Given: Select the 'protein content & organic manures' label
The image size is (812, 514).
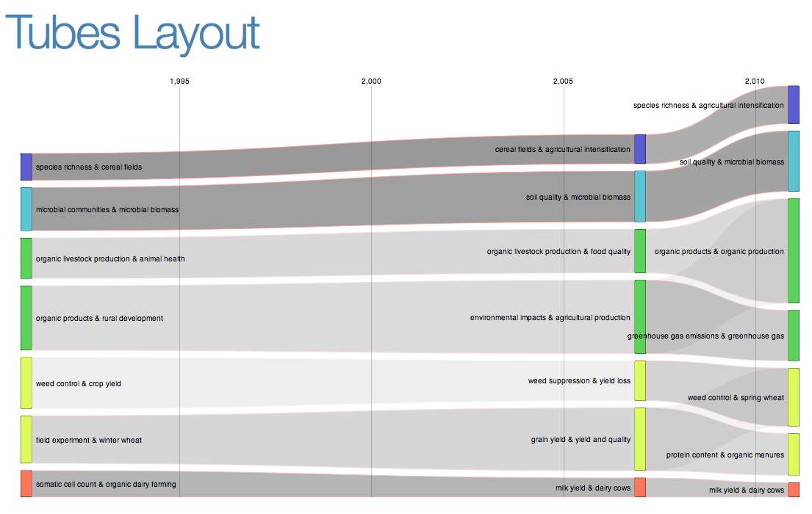Looking at the screenshot, I should (x=725, y=455).
